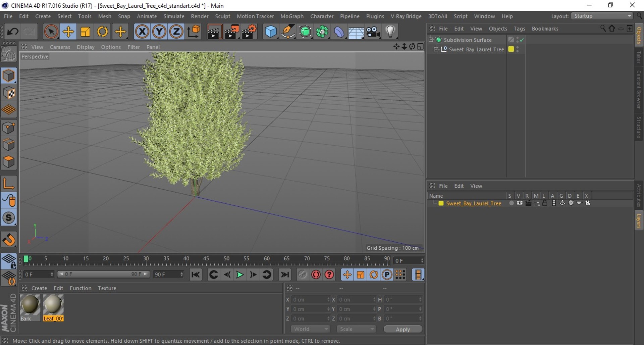Open the World coordinate system dropdown
644x345 pixels.
coord(311,329)
